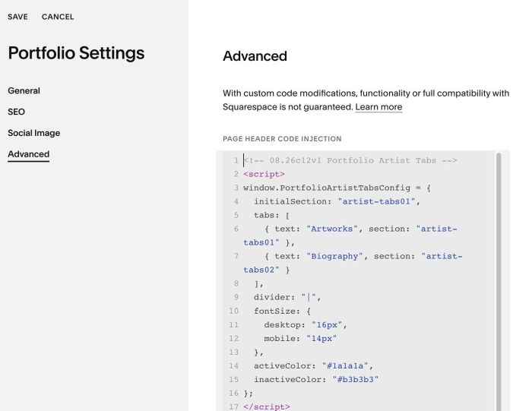The width and height of the screenshot is (532, 411).
Task: Click the opening script tag line
Action: tap(264, 174)
